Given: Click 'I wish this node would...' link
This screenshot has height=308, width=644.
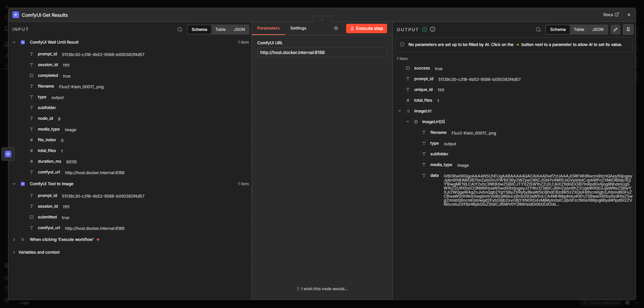Looking at the screenshot, I should pyautogui.click(x=322, y=289).
